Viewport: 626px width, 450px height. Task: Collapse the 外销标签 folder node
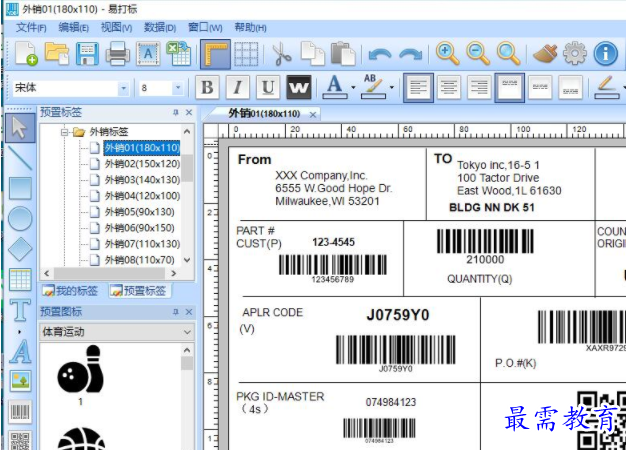click(x=64, y=132)
